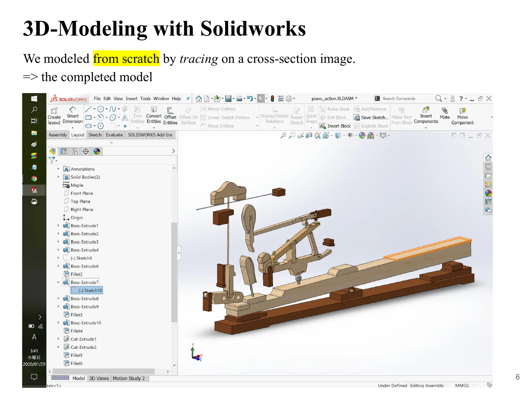Image resolution: width=532 pixels, height=399 pixels.
Task: Expand FeatureManager panel right chevron
Action: pyautogui.click(x=173, y=151)
